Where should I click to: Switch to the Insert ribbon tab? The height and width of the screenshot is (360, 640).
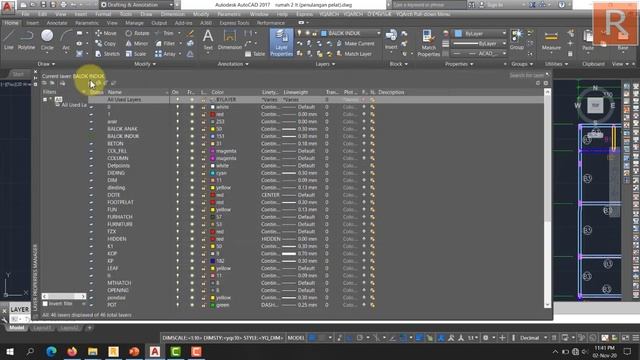(x=33, y=23)
